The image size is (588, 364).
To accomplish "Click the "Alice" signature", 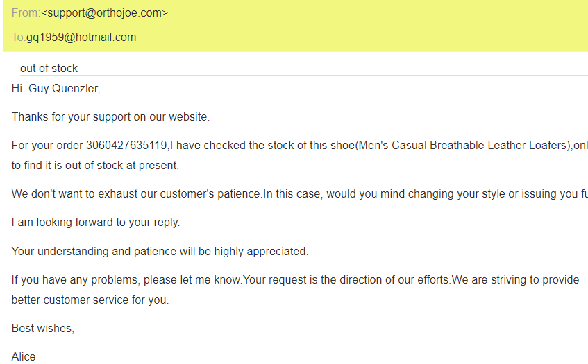I will [x=24, y=356].
